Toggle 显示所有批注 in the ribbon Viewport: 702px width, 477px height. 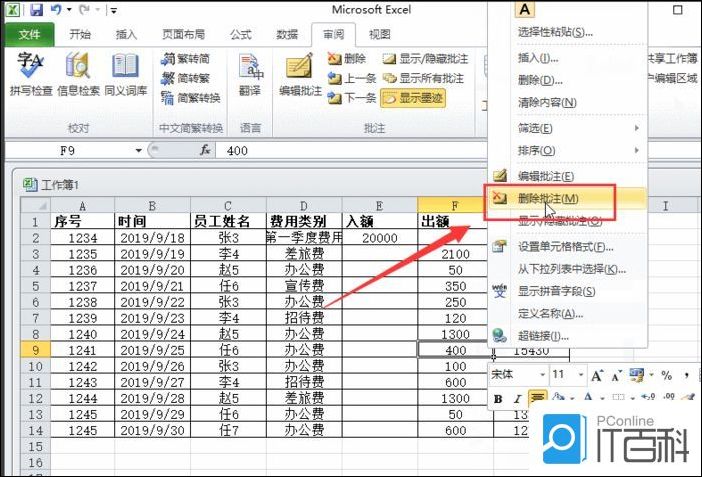tap(423, 78)
